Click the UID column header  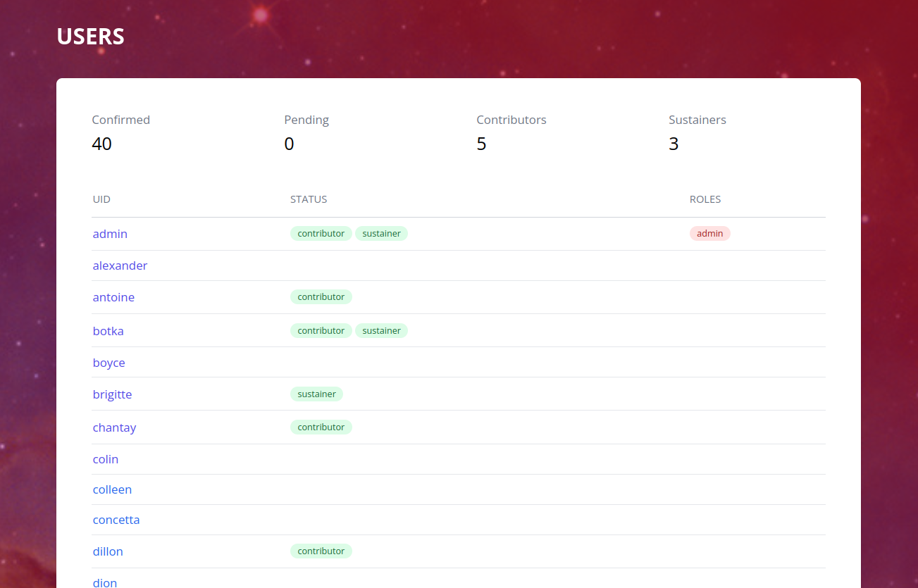click(x=101, y=199)
